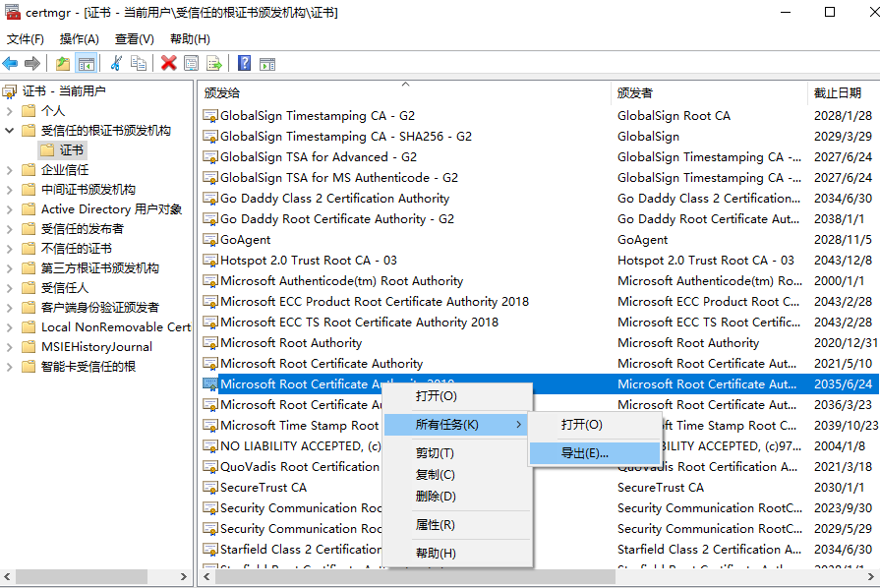Click the 2043/12/8 expiry date cell
Image resolution: width=880 pixels, height=588 pixels.
843,261
